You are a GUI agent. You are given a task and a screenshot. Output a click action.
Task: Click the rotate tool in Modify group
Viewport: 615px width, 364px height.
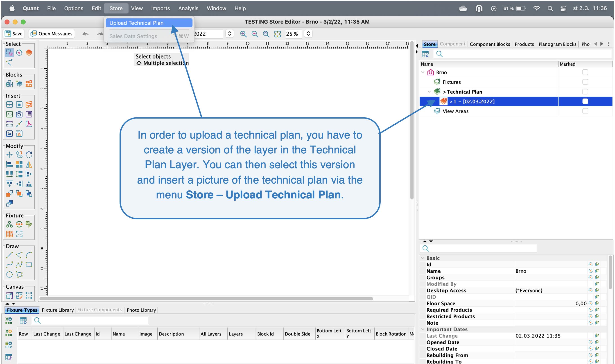pyautogui.click(x=29, y=155)
